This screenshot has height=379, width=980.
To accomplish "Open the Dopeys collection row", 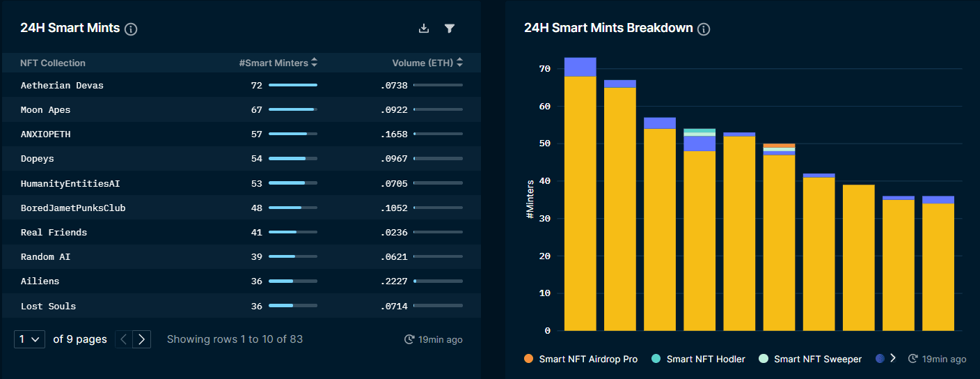I will tap(242, 159).
